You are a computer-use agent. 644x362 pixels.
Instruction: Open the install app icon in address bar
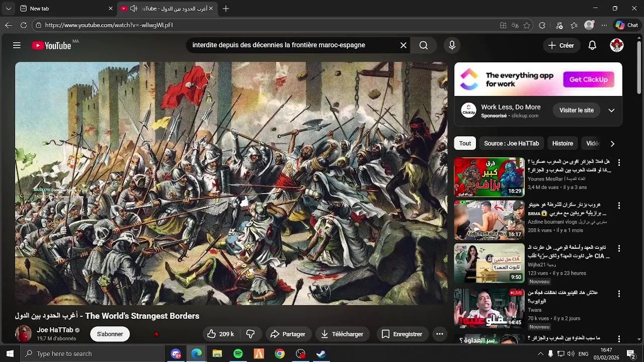[x=503, y=25]
